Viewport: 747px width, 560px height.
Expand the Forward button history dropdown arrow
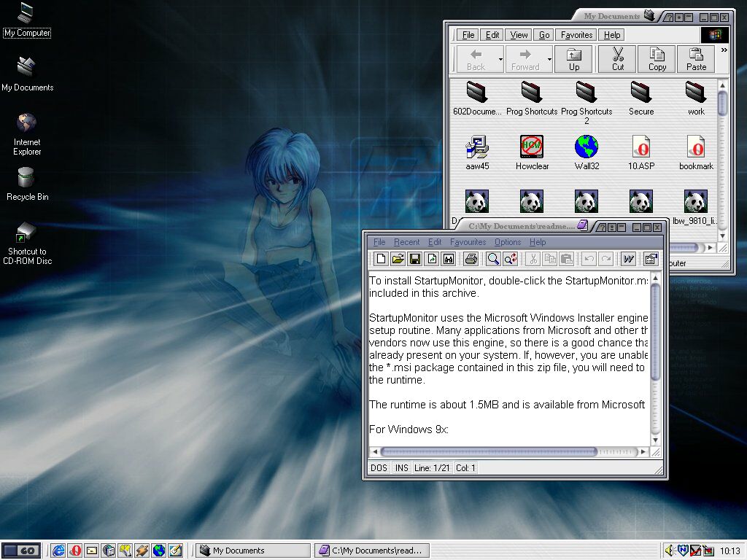(549, 58)
